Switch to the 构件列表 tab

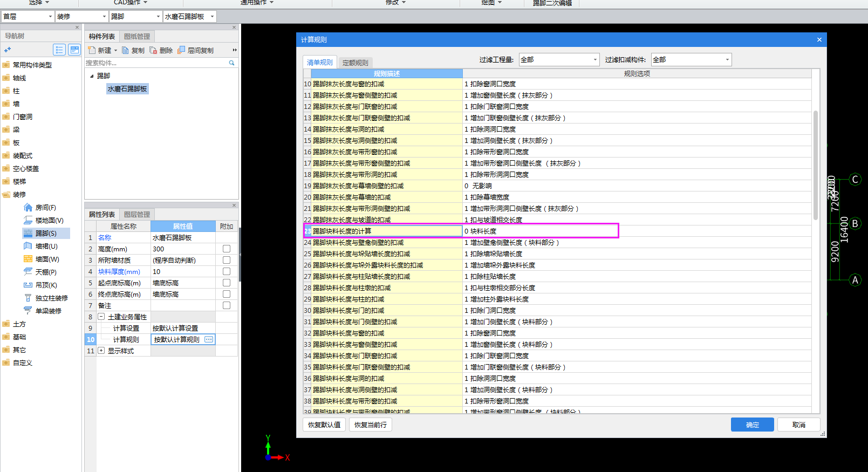tap(102, 36)
